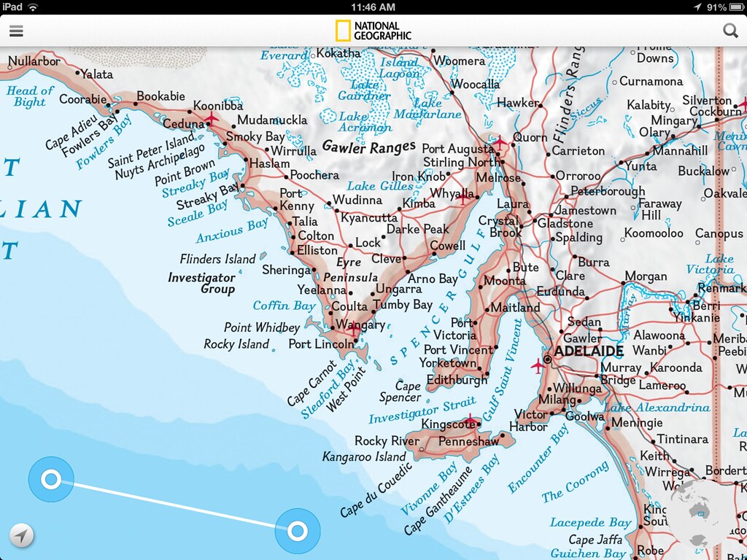
Task: Tap the Investigator Strait label
Action: 422,410
